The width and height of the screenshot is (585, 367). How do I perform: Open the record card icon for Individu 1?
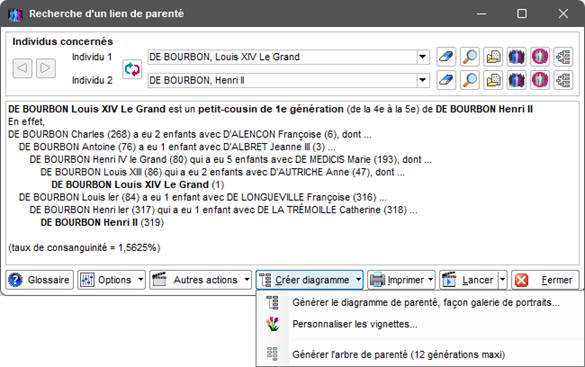coord(493,57)
